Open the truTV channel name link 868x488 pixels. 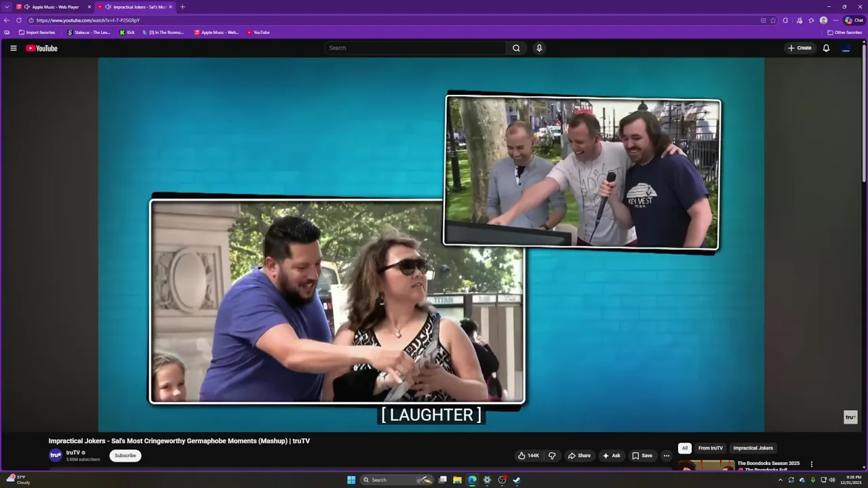73,452
